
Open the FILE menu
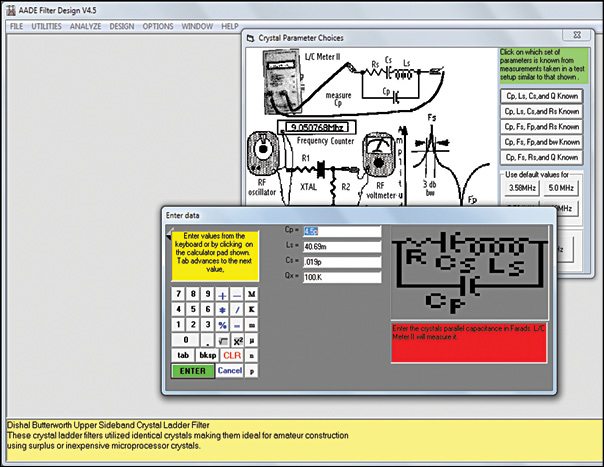16,25
